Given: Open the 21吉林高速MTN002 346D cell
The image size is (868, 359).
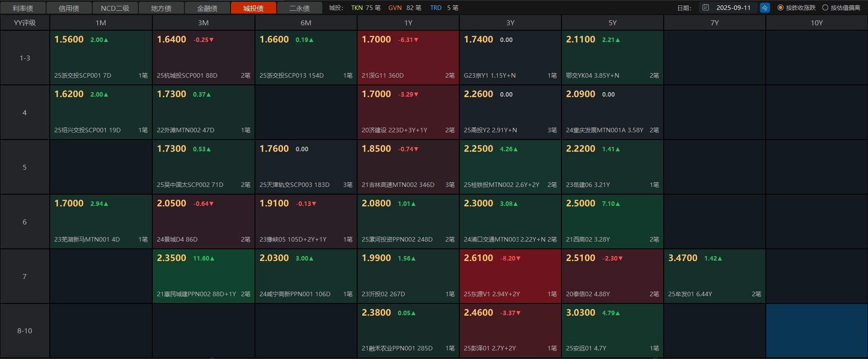Looking at the screenshot, I should (x=408, y=167).
